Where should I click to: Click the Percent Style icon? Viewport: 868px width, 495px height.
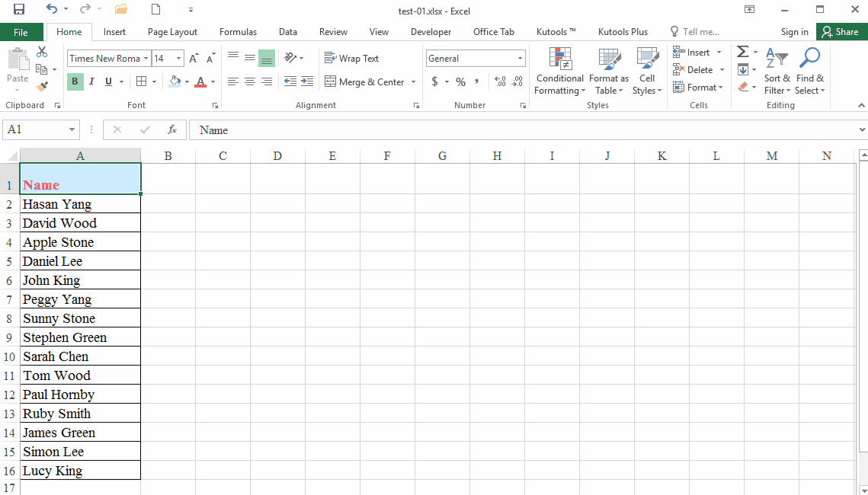(460, 81)
